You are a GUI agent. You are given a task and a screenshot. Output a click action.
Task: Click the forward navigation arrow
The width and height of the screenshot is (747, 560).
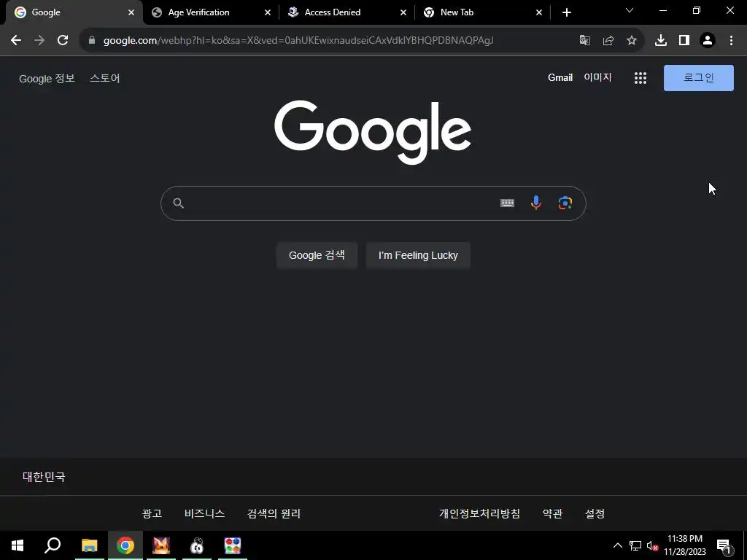[39, 41]
